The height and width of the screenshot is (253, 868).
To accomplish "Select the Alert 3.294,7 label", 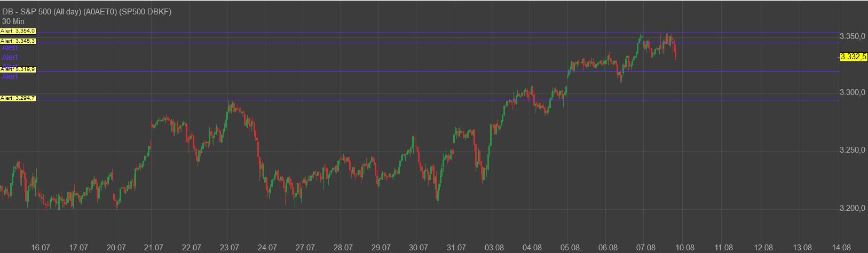I will [18, 98].
